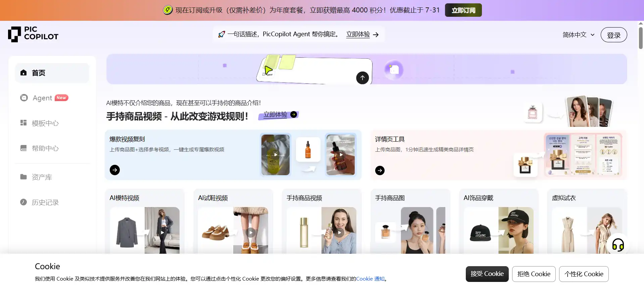Viewport: 644px width, 294px height.
Task: Click the PicCopilot logo
Action: pyautogui.click(x=33, y=34)
